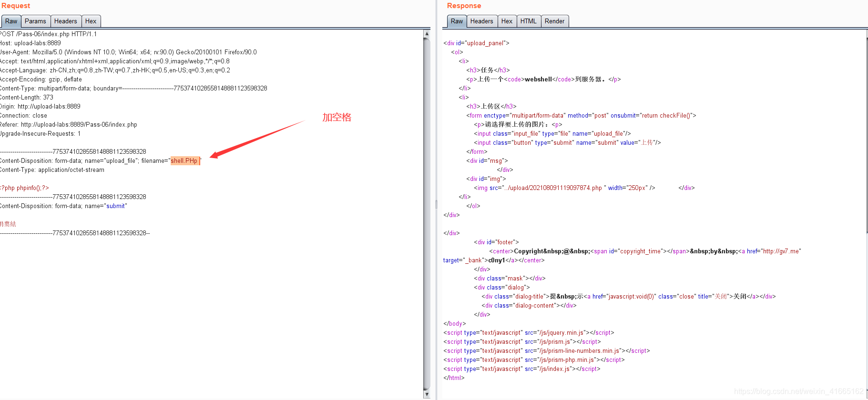Click the POST /Pass-06/index.php request line
Screen dimensions: 868x400
coord(49,34)
